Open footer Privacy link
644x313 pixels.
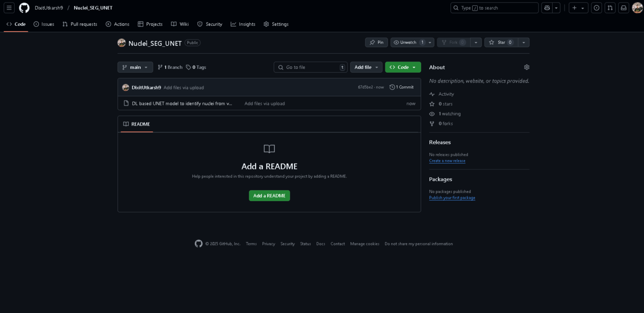point(268,244)
